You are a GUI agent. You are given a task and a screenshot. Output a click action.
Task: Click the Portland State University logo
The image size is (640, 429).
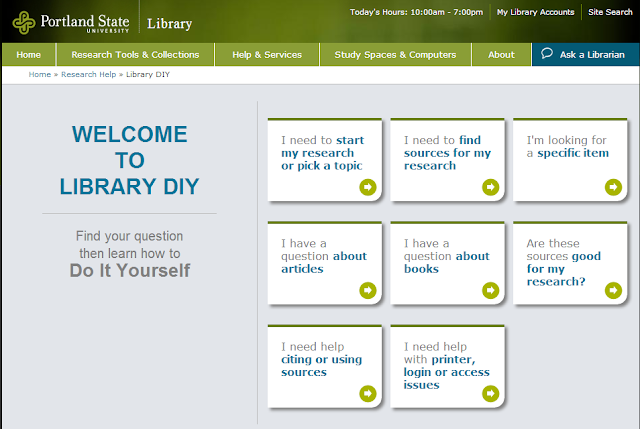[x=71, y=22]
